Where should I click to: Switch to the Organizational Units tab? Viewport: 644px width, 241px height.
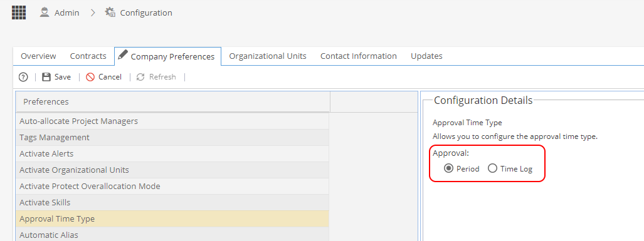click(268, 56)
